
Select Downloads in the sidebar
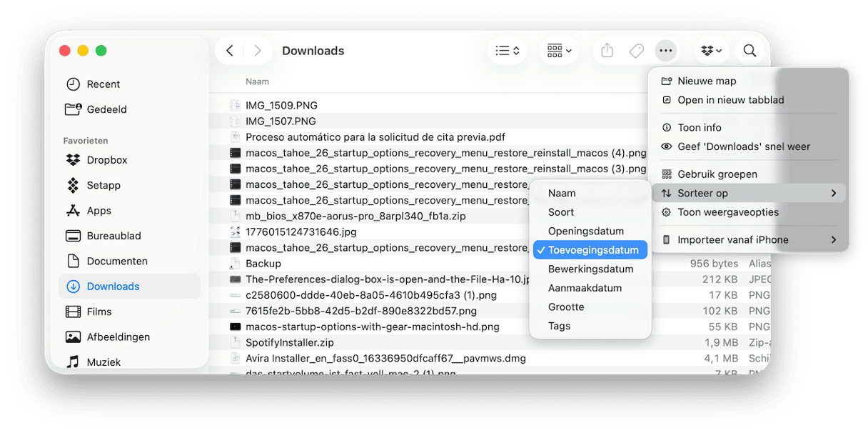tap(129, 287)
